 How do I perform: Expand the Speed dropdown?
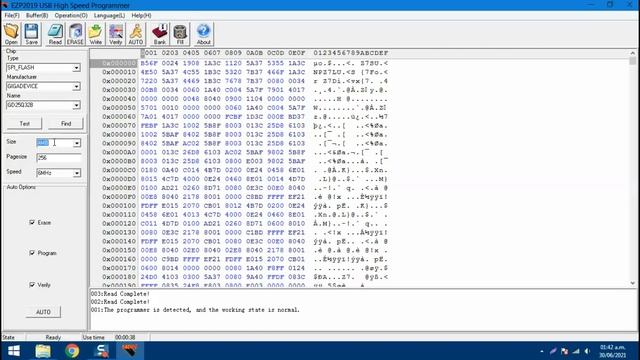click(77, 173)
